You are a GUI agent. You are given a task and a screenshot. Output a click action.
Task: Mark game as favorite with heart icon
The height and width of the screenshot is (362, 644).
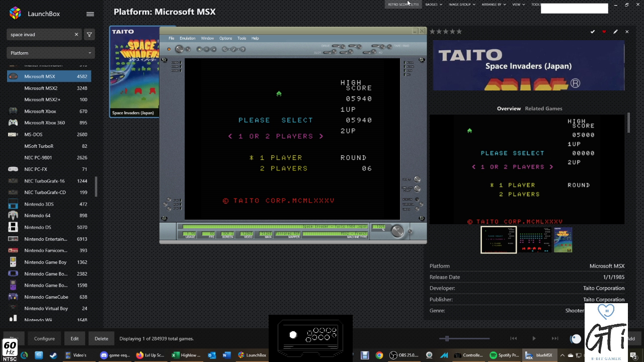point(604,32)
